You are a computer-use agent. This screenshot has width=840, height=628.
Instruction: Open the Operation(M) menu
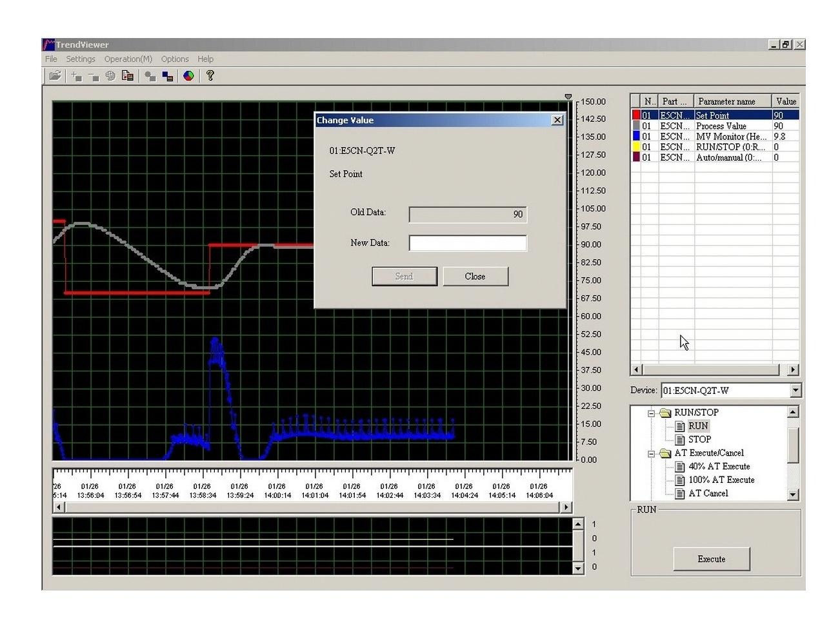127,59
